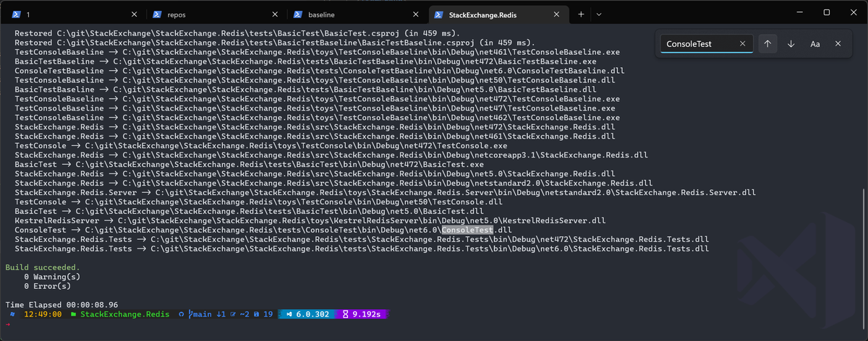
Task: Clear the ConsoleTest search text
Action: tap(742, 44)
